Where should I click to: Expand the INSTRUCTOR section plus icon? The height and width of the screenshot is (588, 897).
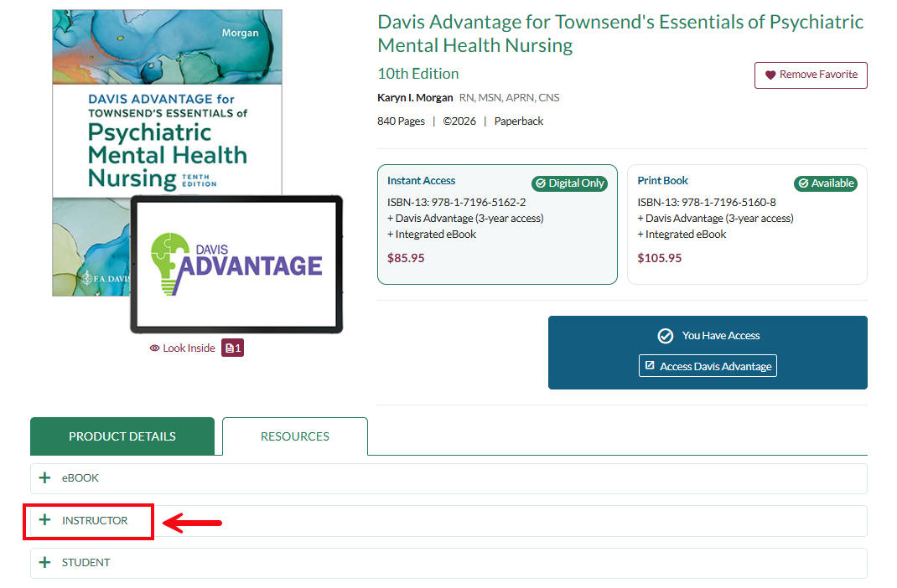coord(44,520)
